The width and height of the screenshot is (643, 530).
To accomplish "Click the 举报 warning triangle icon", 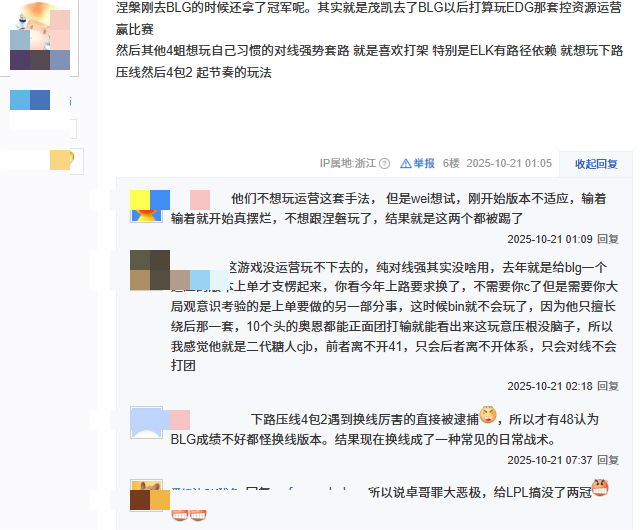I will tap(405, 164).
